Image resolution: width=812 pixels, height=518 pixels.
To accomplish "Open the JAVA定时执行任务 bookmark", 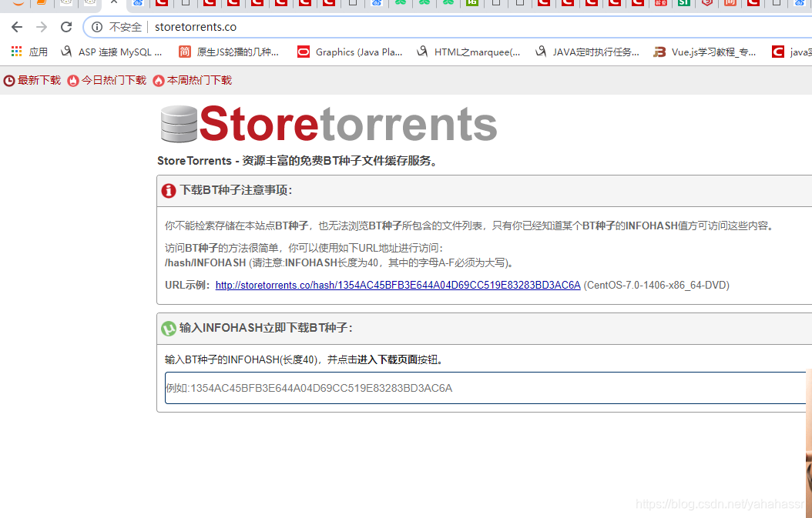I will tap(587, 52).
